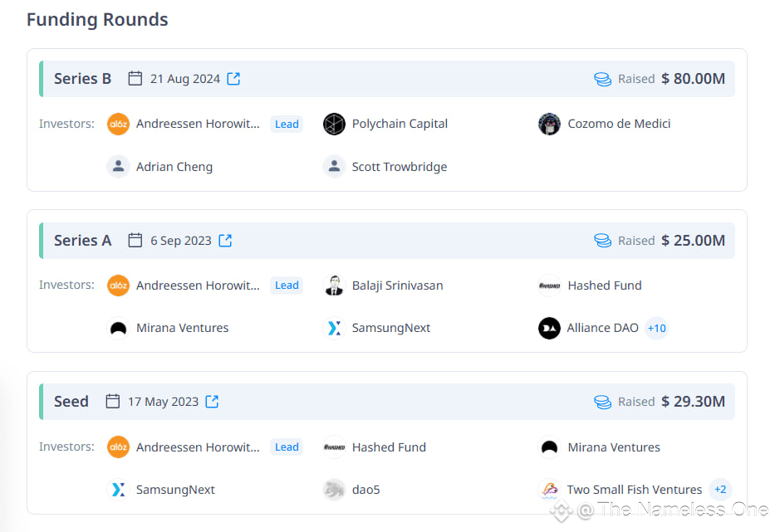This screenshot has width=775, height=532.
Task: Open the Series A external link icon
Action: tap(225, 240)
